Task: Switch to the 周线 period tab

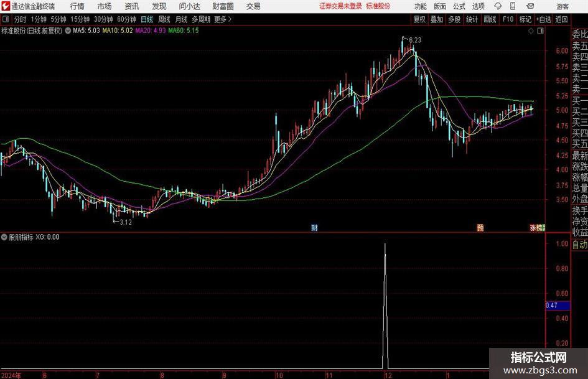Action: pyautogui.click(x=164, y=19)
